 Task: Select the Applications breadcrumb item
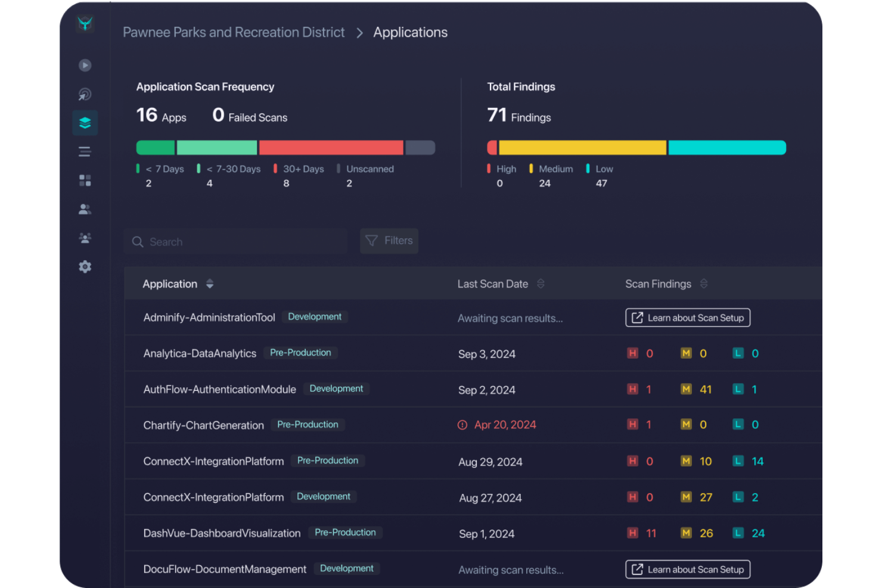click(x=410, y=32)
